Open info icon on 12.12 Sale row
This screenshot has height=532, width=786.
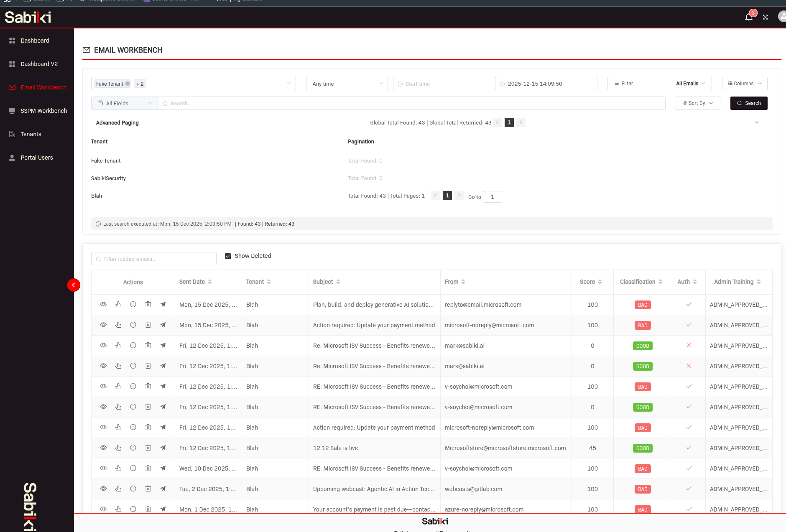[x=133, y=448]
